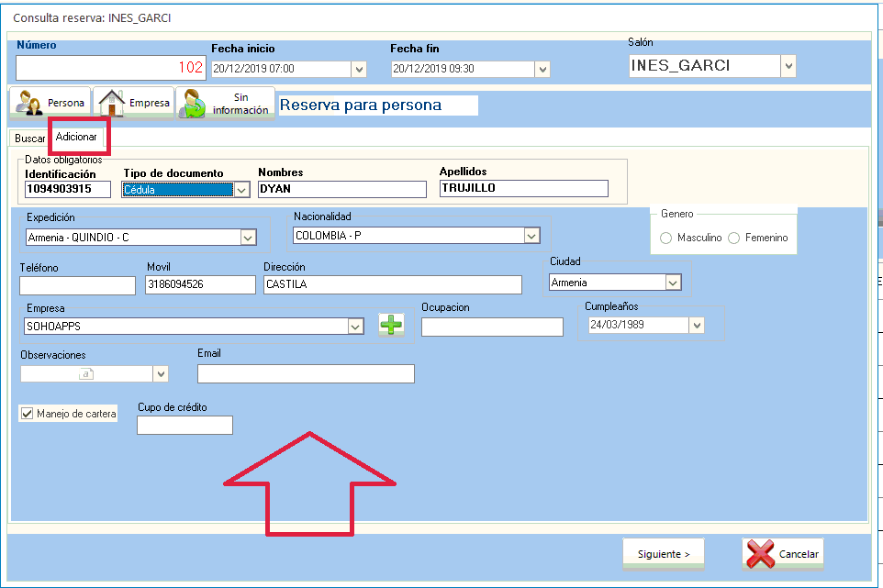
Task: Select the Femenino gender option
Action: point(734,238)
